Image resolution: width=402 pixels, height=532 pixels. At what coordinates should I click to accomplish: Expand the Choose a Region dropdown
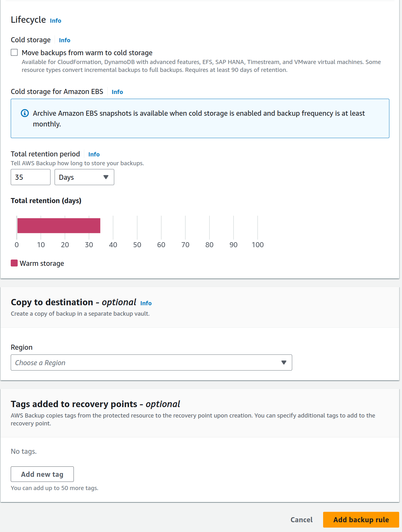click(151, 363)
